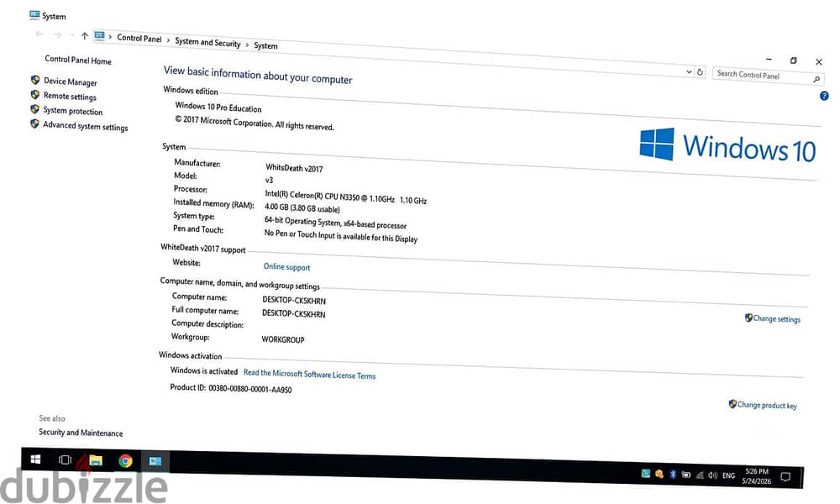This screenshot has height=504, width=840.
Task: Click the Control Panel icon in the address bar
Action: 100,36
